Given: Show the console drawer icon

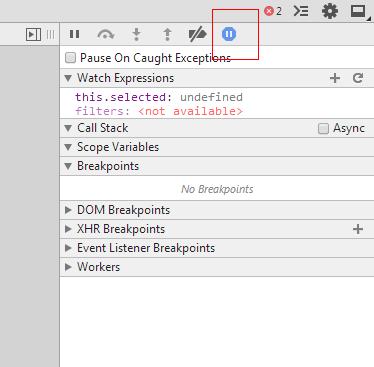Looking at the screenshot, I should (x=301, y=11).
